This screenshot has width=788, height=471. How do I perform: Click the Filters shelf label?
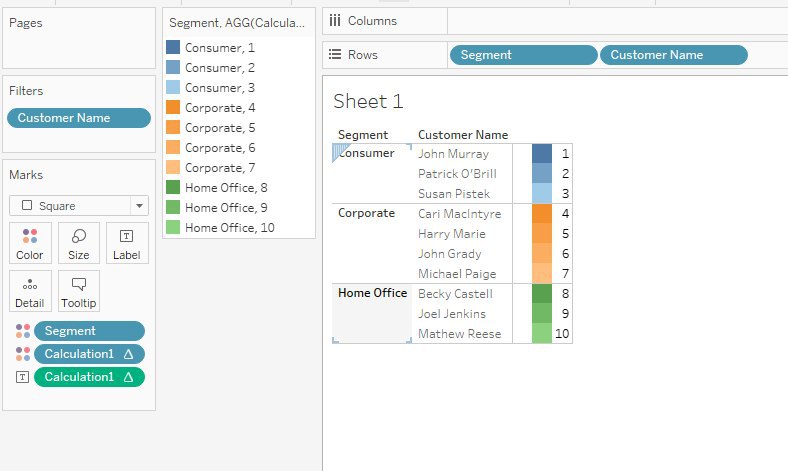tap(26, 90)
